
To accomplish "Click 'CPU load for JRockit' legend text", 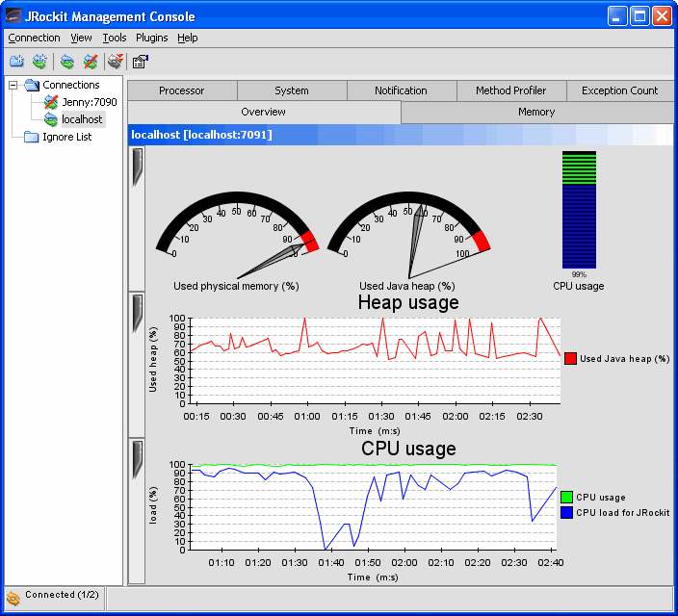I will tap(623, 513).
